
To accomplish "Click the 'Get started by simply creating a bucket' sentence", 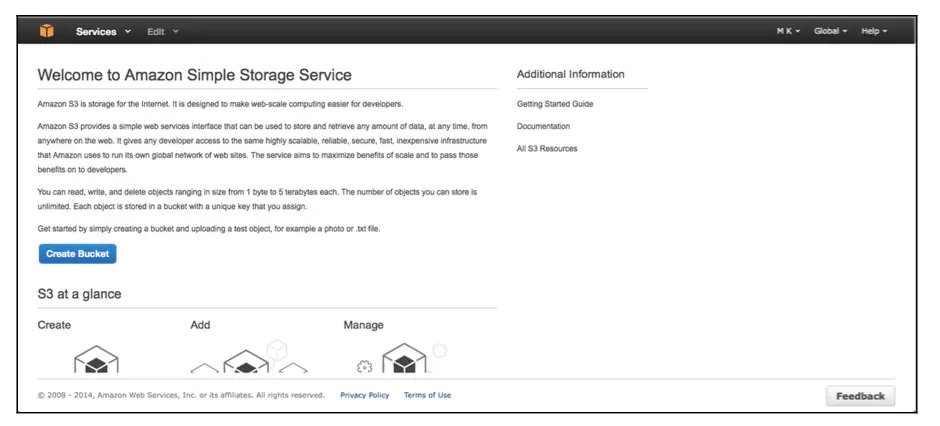I will 209,229.
